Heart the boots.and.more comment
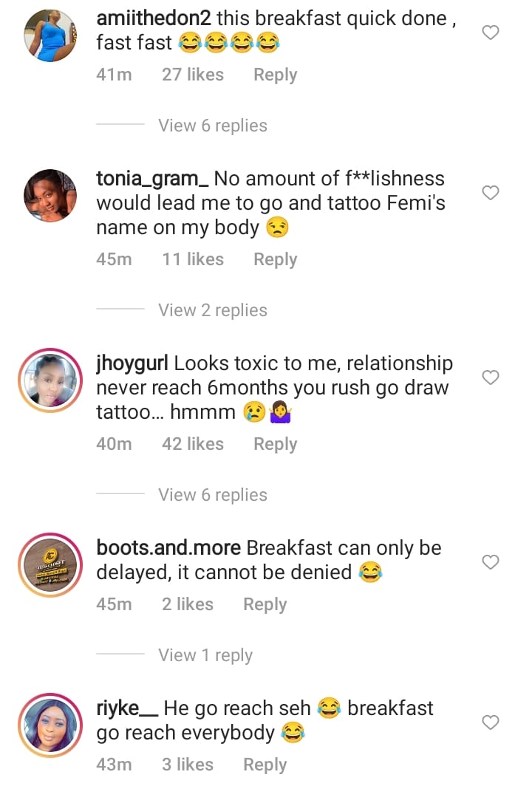 tap(490, 562)
